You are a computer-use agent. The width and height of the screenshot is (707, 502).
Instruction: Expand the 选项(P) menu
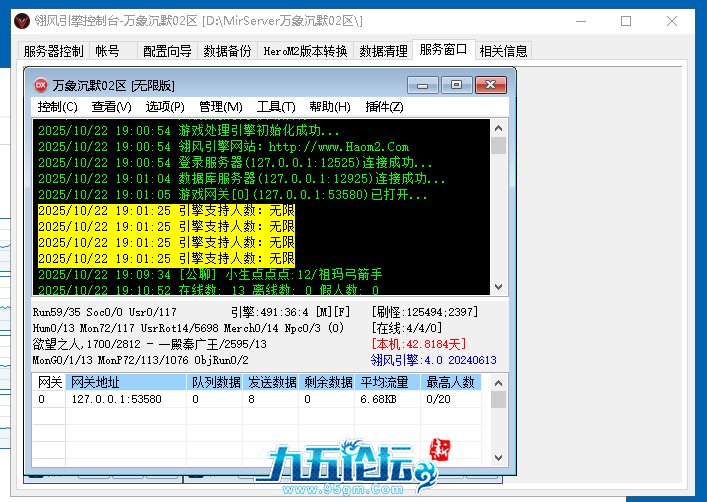tap(165, 107)
